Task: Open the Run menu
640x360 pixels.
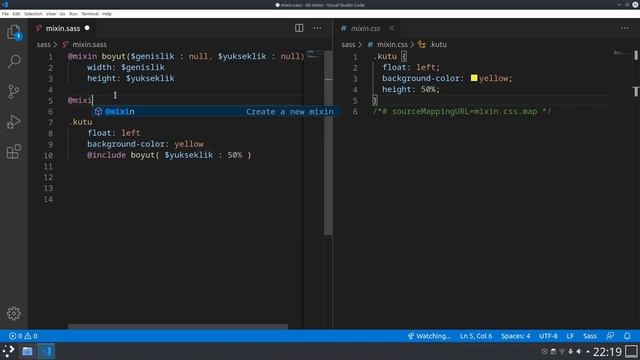Action: coord(73,14)
